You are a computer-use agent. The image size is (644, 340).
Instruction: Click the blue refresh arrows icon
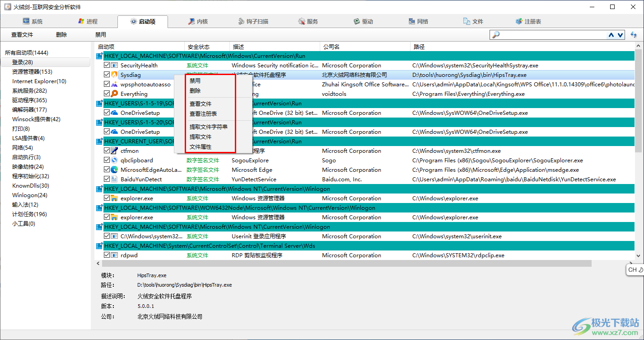(x=634, y=35)
